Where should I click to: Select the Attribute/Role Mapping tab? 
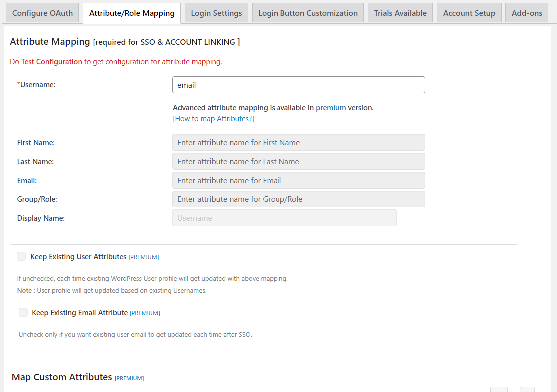tap(132, 13)
